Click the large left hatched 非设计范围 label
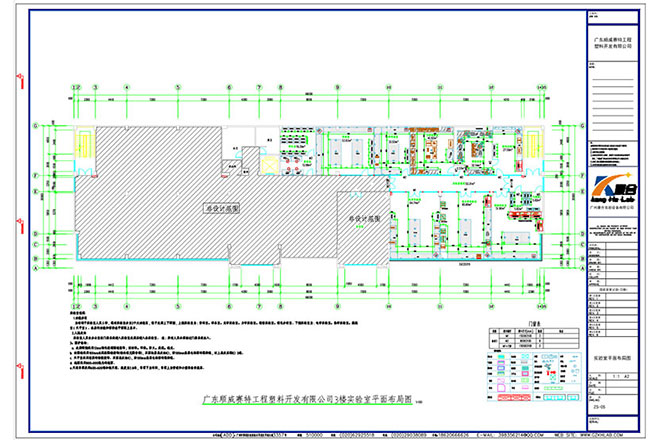Screen dimensions: 660x440 click(218, 208)
